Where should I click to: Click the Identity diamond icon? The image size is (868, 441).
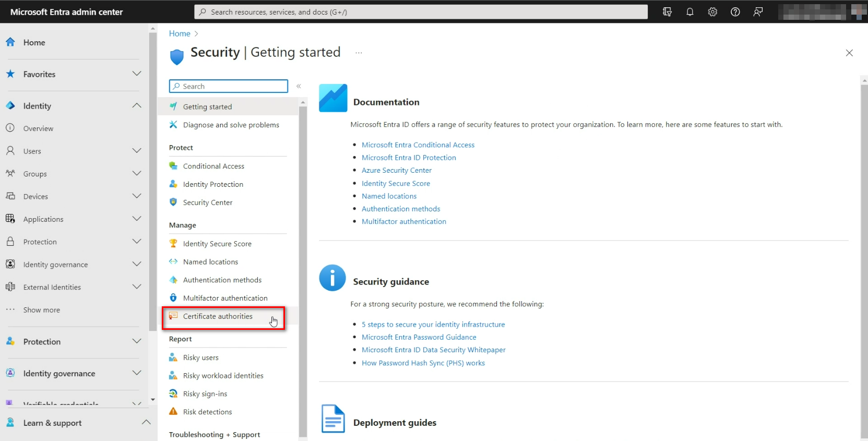(10, 105)
